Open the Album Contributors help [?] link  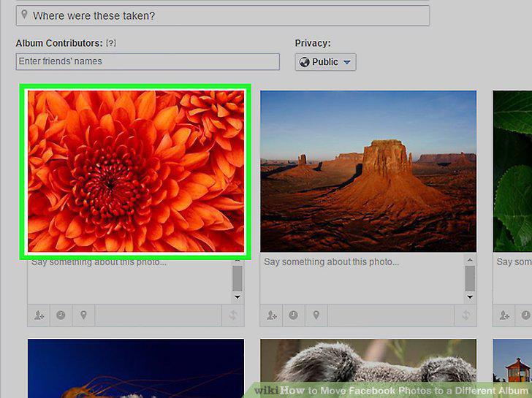tap(111, 43)
